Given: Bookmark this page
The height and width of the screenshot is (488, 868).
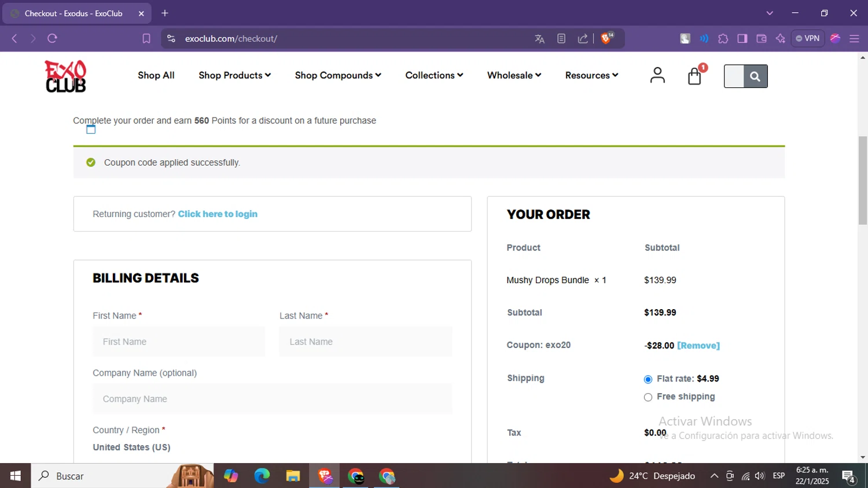Looking at the screenshot, I should 146,39.
